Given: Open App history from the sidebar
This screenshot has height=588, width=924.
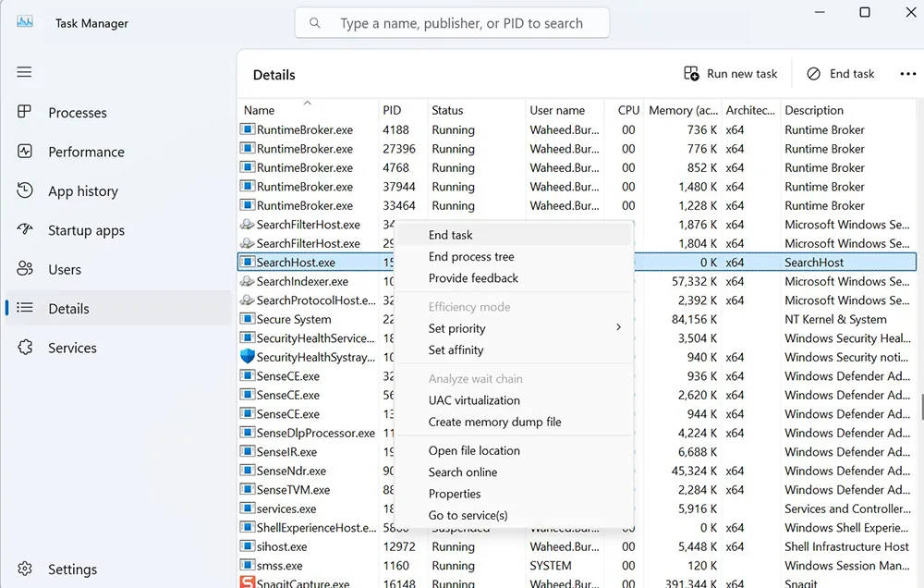Looking at the screenshot, I should click(24, 190).
